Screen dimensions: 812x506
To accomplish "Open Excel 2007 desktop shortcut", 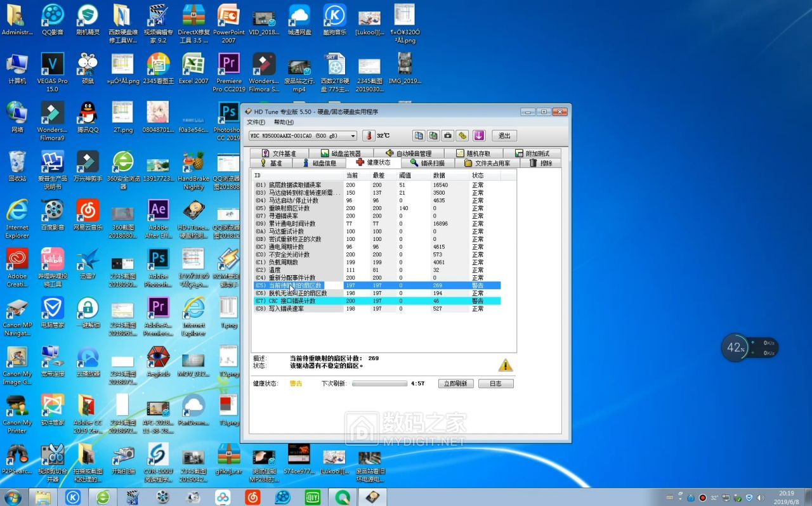I will click(193, 68).
